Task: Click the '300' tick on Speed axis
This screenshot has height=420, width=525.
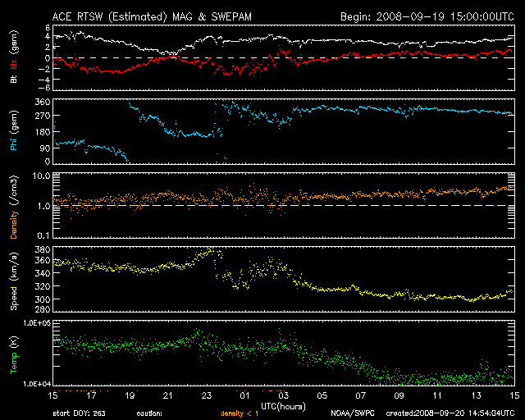Action: (42, 299)
